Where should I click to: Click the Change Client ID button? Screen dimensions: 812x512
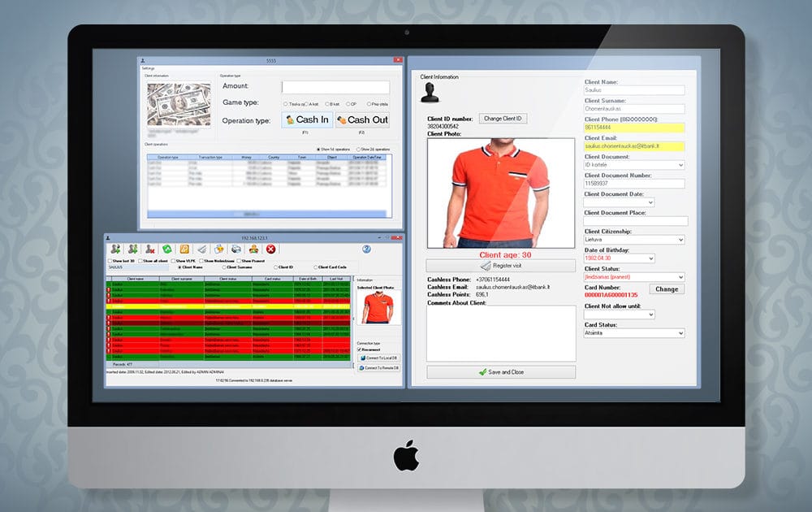coord(503,119)
